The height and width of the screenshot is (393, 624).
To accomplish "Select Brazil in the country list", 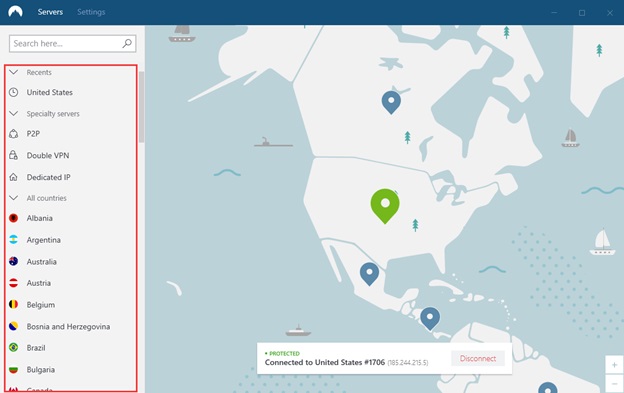I will [x=36, y=348].
